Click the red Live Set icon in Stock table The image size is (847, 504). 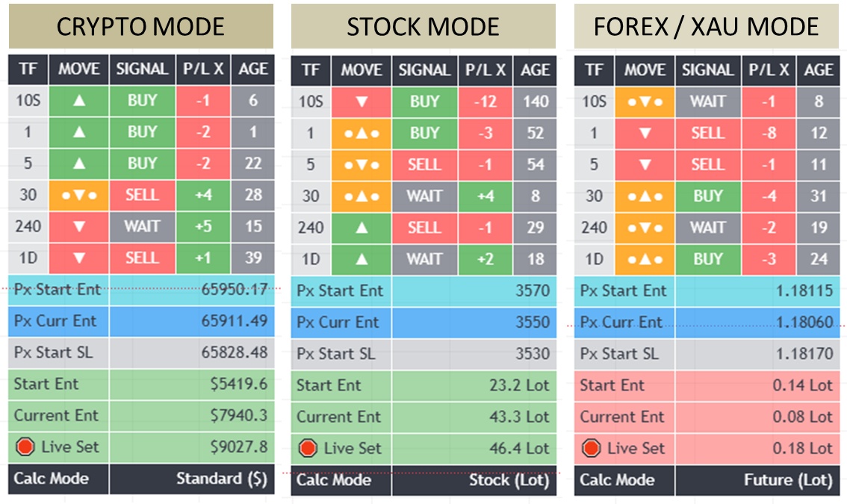tap(307, 448)
